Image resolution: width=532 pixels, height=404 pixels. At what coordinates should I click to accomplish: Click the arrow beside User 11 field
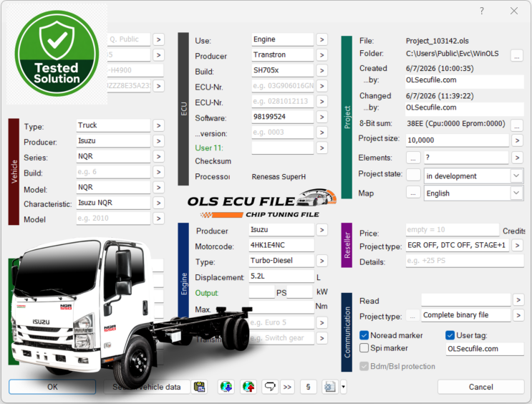click(322, 148)
